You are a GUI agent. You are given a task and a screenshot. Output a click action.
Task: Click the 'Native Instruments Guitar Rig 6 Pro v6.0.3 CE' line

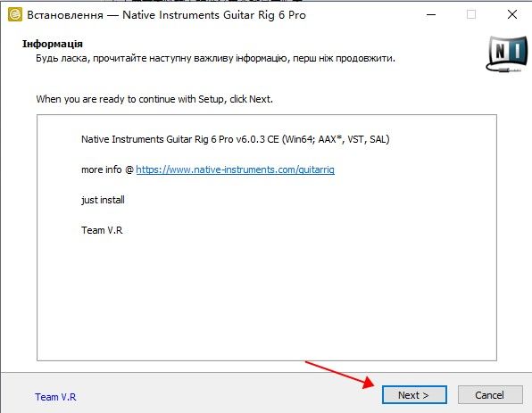pos(235,139)
